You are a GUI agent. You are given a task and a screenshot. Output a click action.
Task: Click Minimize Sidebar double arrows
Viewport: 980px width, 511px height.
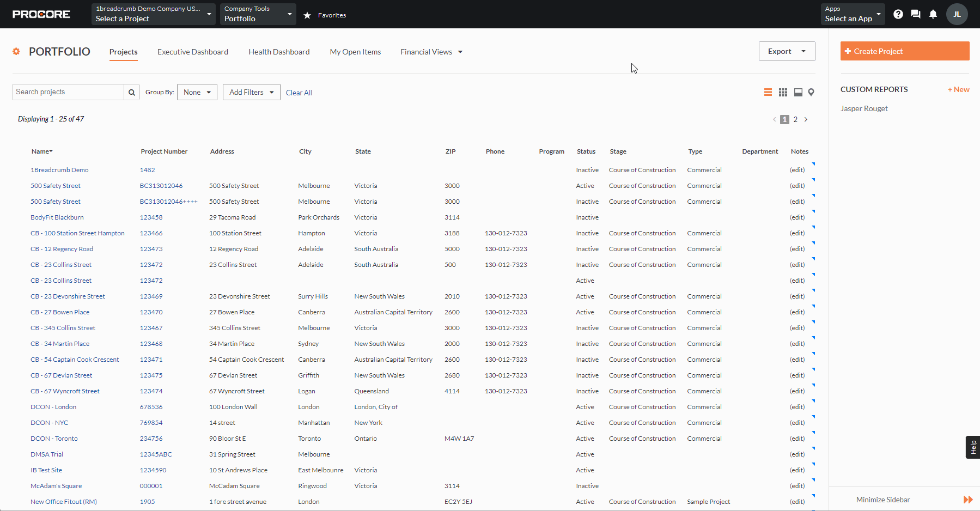click(x=968, y=499)
